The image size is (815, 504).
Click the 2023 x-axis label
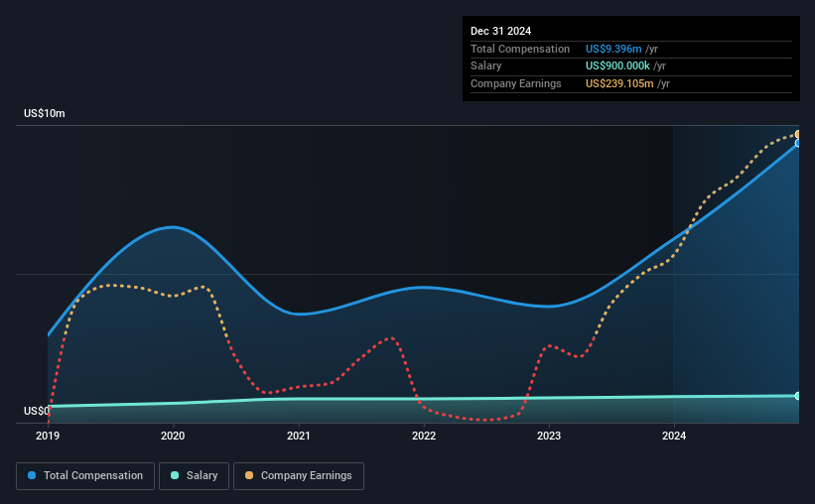pyautogui.click(x=549, y=436)
